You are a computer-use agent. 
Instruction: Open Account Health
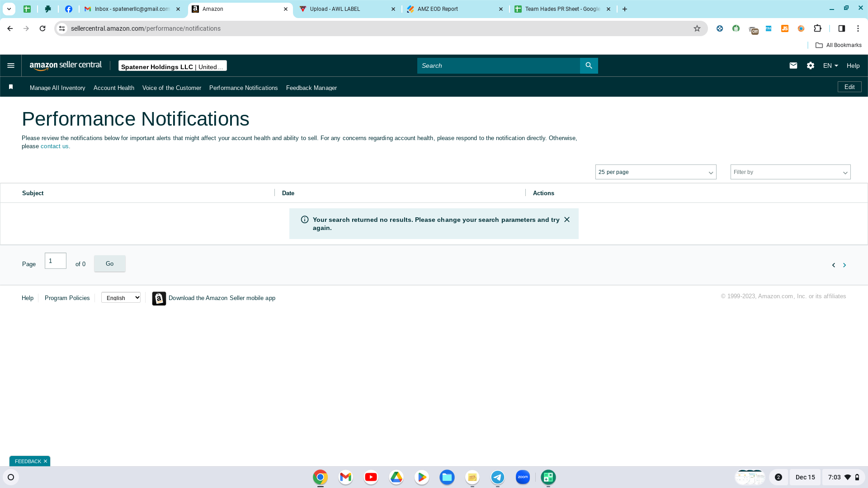[114, 88]
